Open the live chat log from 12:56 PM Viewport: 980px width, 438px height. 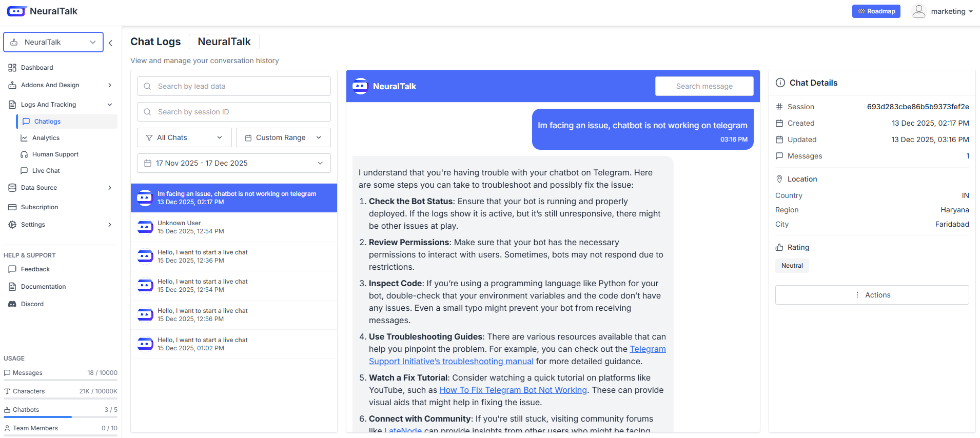tap(234, 315)
